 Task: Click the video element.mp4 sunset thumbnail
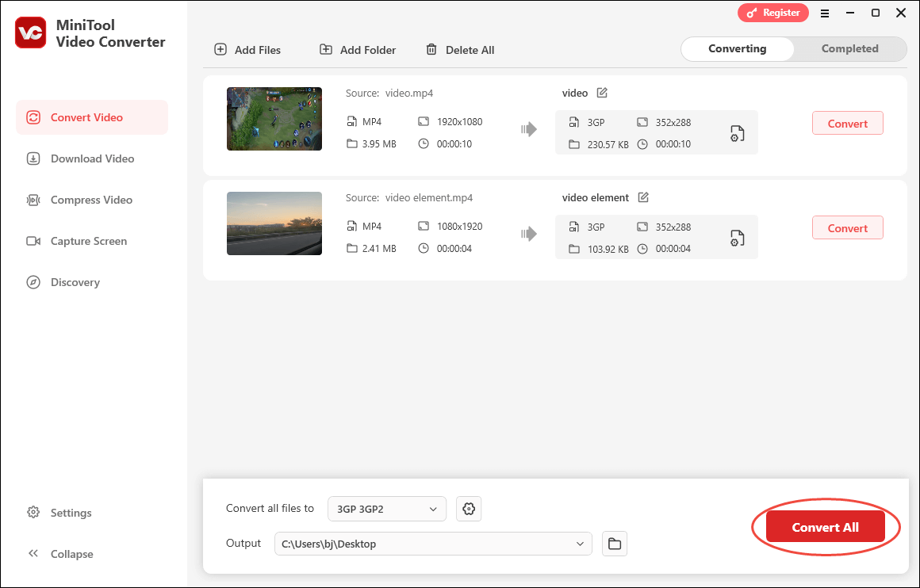[274, 223]
